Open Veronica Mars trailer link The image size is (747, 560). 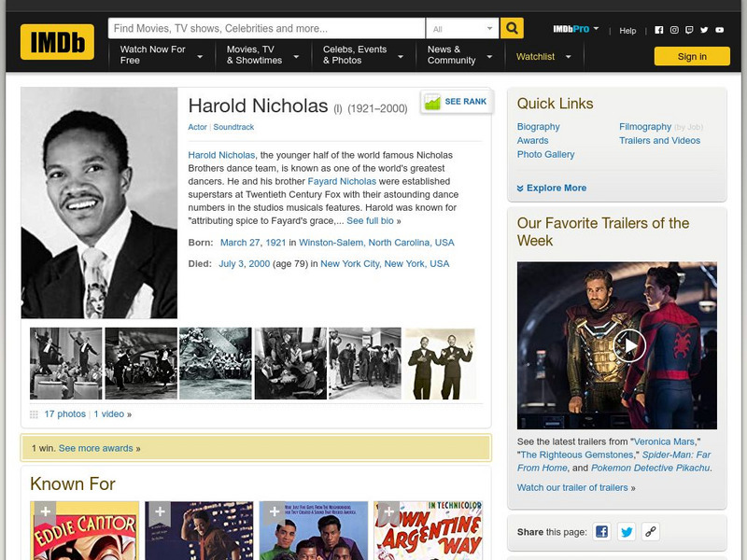click(x=664, y=441)
